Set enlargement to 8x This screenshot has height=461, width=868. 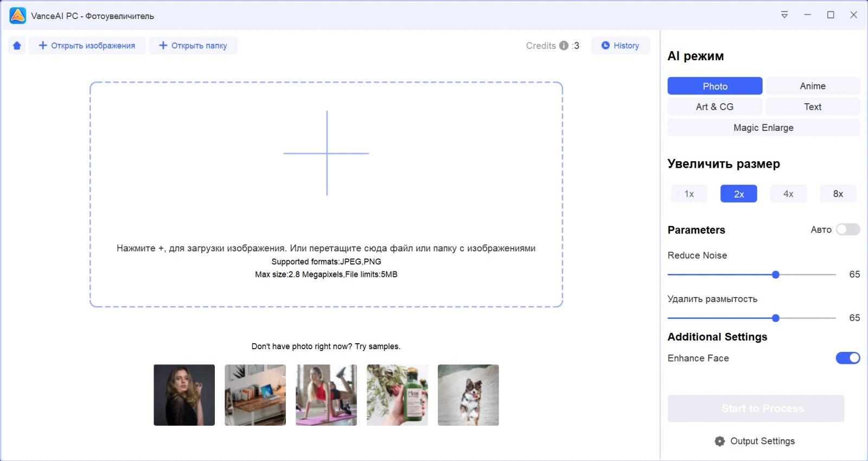pyautogui.click(x=838, y=194)
